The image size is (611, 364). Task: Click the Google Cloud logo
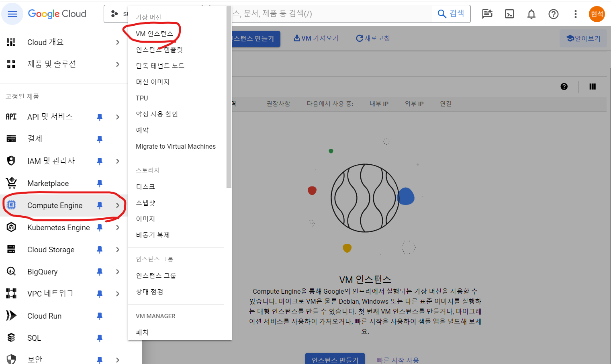click(x=57, y=14)
